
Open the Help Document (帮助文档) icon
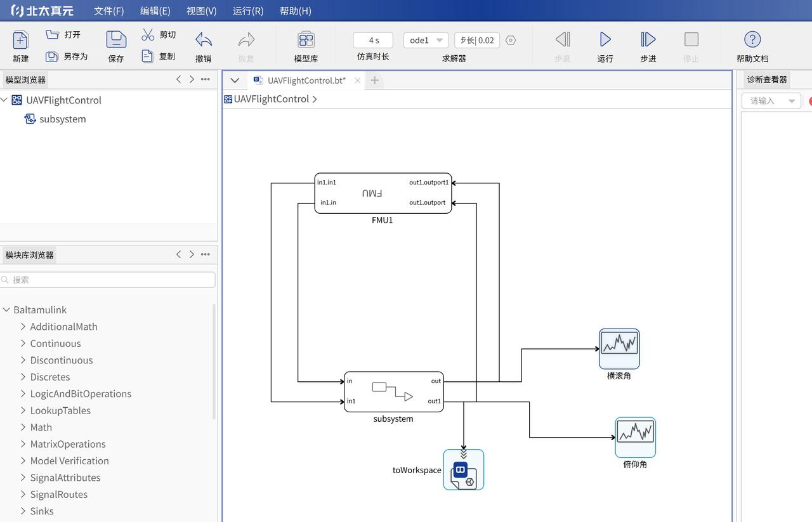(752, 40)
